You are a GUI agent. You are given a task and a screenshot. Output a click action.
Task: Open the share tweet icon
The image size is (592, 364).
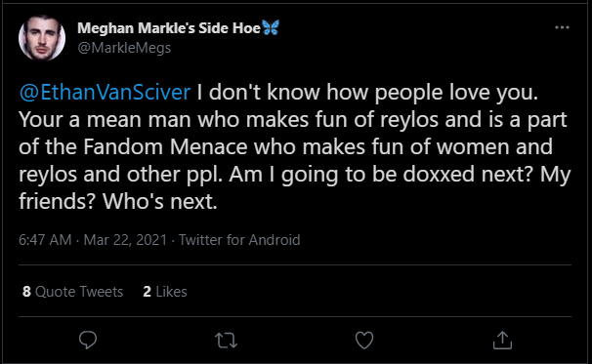click(502, 340)
